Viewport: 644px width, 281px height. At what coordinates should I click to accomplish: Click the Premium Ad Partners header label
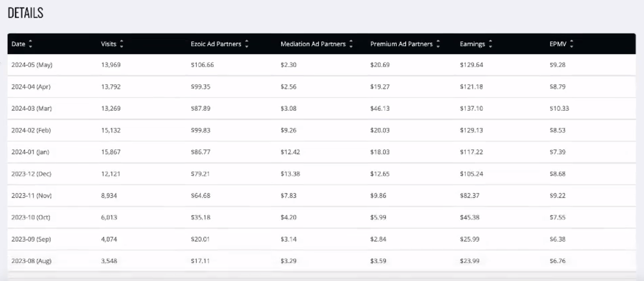[402, 44]
